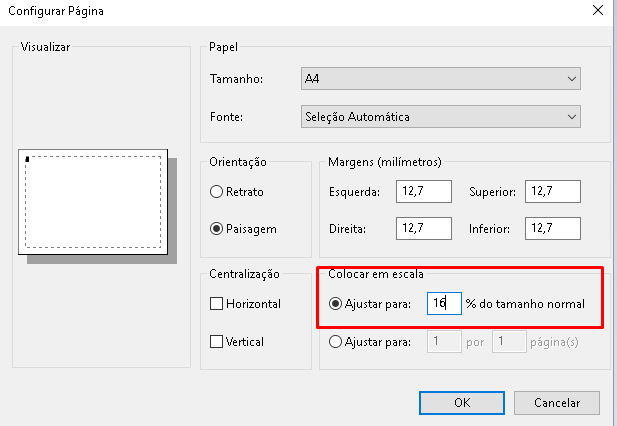Click the Superior margin field

click(x=553, y=192)
